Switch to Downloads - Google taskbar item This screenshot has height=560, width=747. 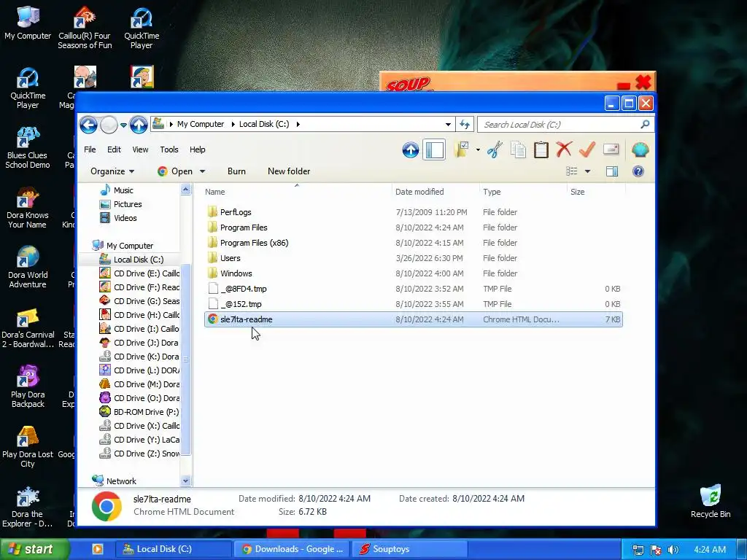(292, 549)
